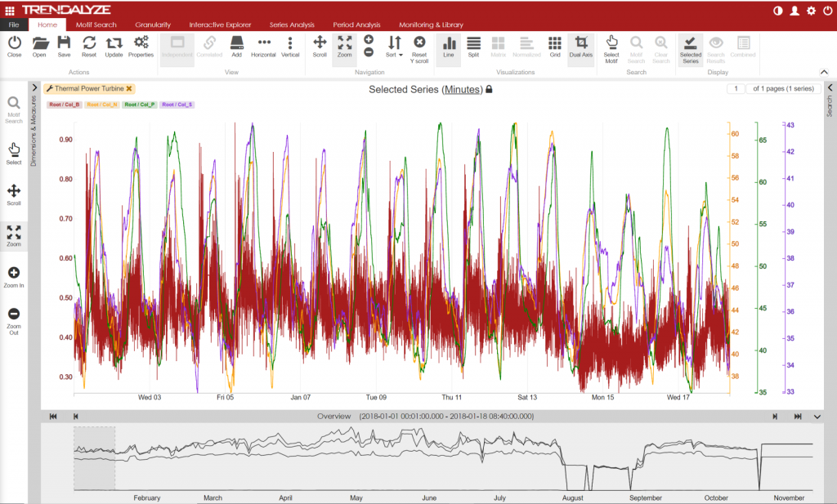This screenshot has height=504, width=837.
Task: Toggle the Line visualization mode
Action: [x=448, y=42]
